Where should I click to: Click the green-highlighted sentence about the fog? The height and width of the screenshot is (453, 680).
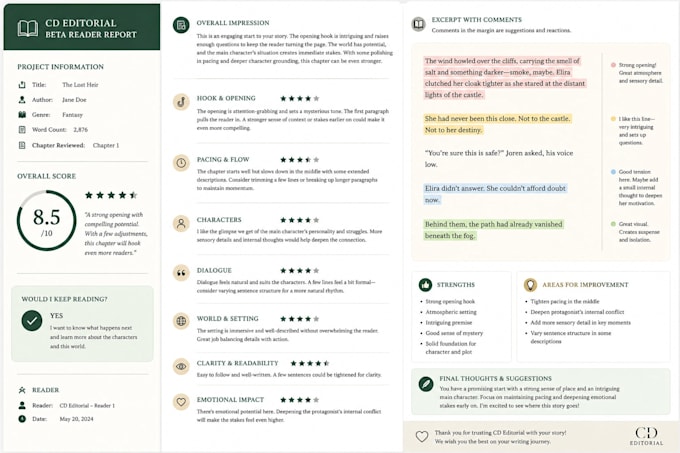point(493,230)
